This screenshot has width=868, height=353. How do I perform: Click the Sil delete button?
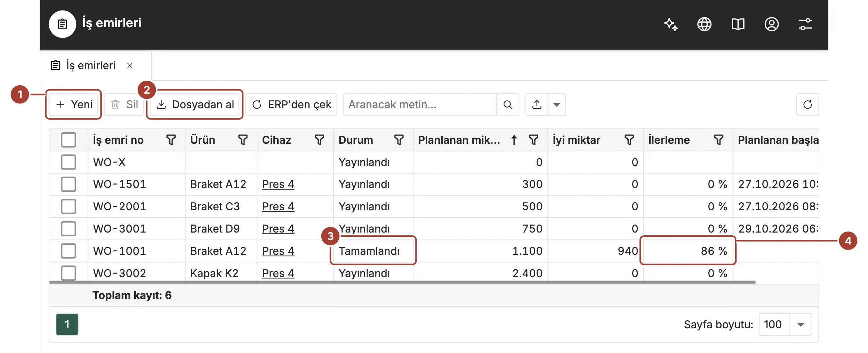coord(124,104)
